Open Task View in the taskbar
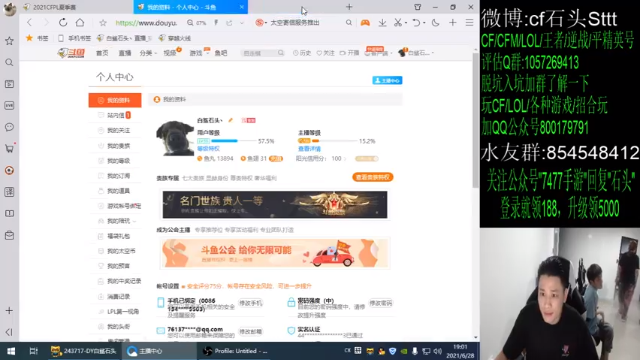Screen dimensions: 640x360 (x=33, y=351)
